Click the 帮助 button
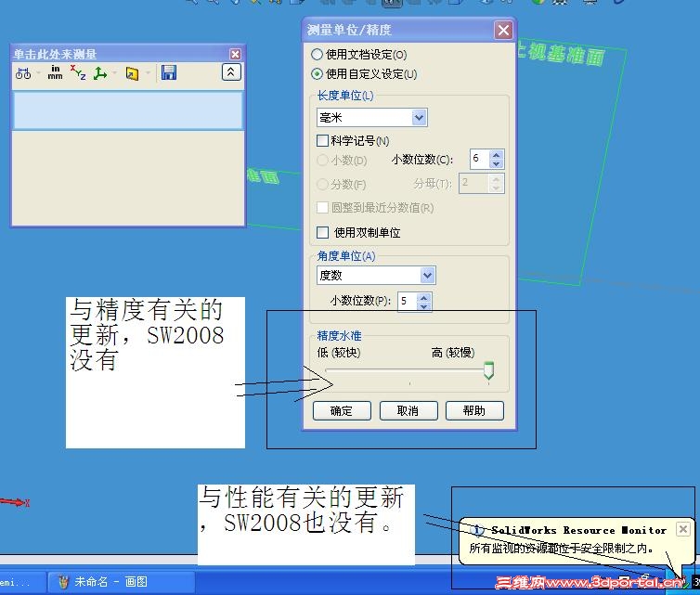The width and height of the screenshot is (700, 595). tap(474, 410)
